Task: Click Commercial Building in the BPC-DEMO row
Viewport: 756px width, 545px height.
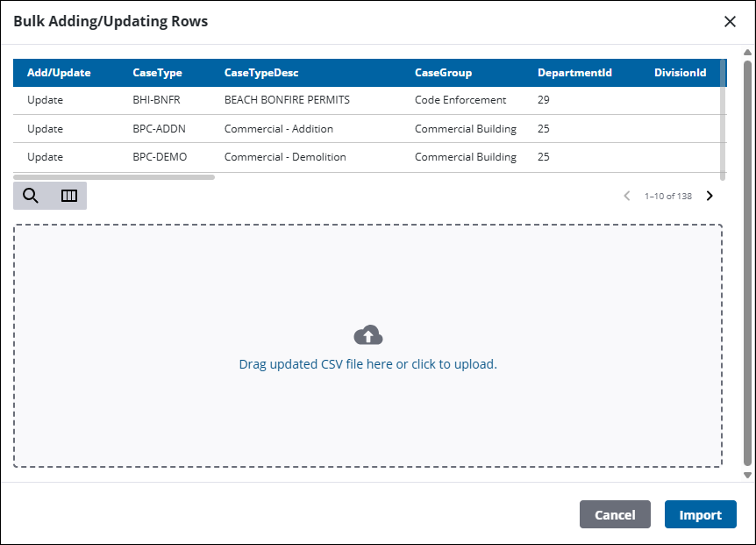Action: (466, 157)
